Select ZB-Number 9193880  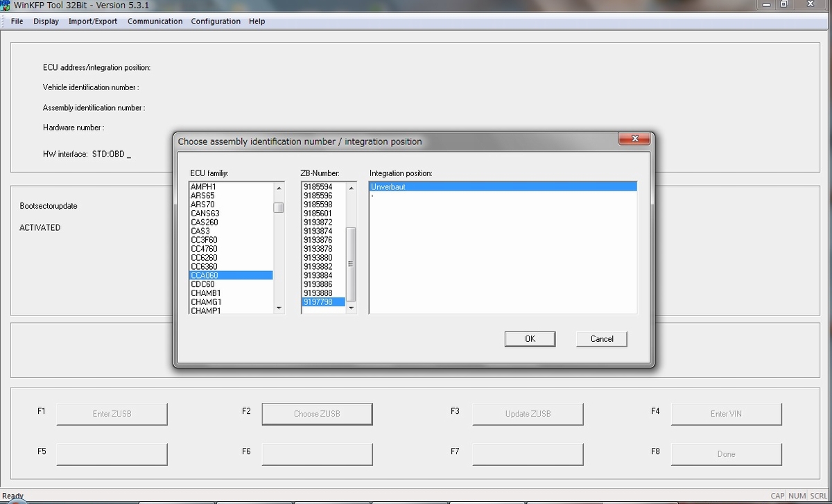pyautogui.click(x=323, y=258)
